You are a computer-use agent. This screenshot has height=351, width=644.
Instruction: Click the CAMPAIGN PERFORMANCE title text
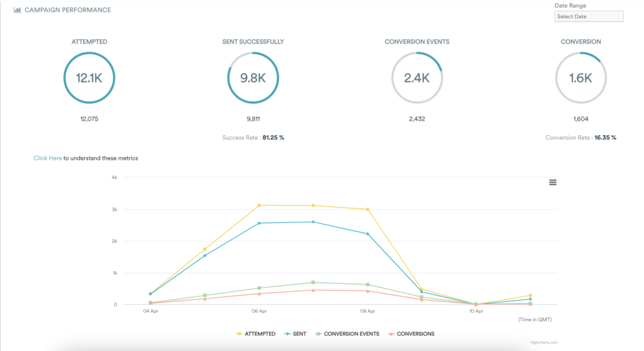point(68,10)
